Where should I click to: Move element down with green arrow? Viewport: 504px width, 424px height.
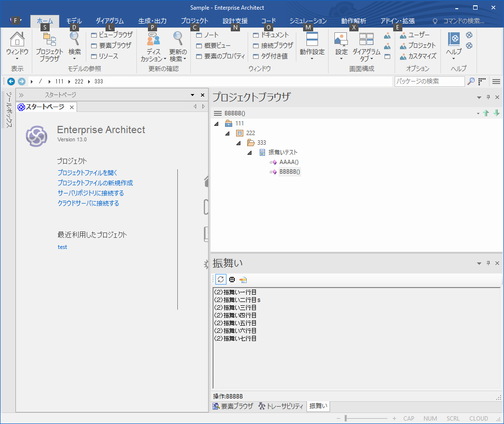497,113
